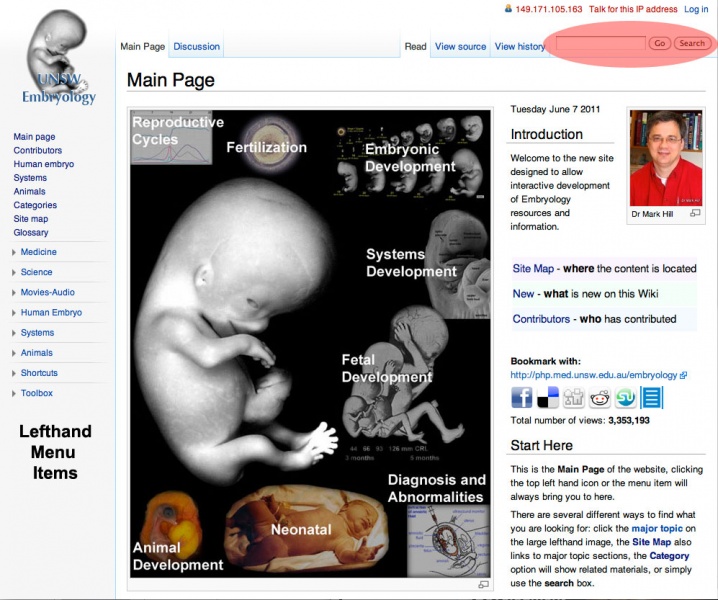Click the 'Start Here' section heading
Image resolution: width=718 pixels, height=600 pixels.
click(x=542, y=445)
